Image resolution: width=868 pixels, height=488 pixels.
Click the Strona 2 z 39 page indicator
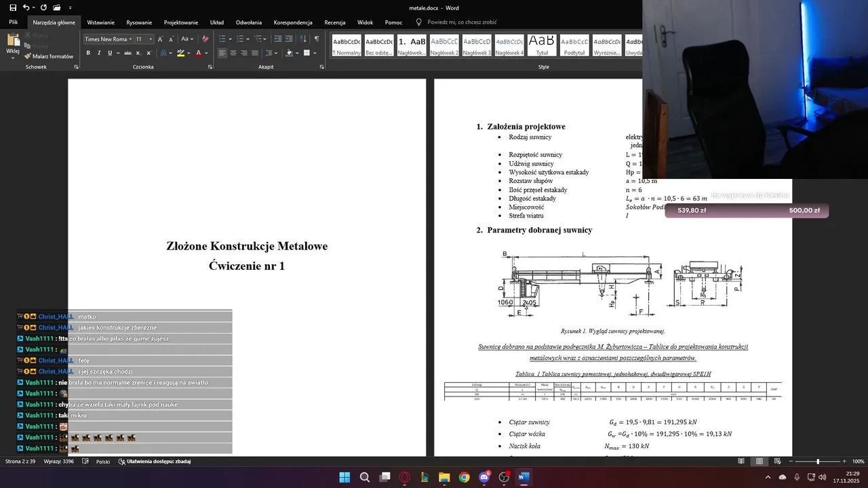point(20,462)
